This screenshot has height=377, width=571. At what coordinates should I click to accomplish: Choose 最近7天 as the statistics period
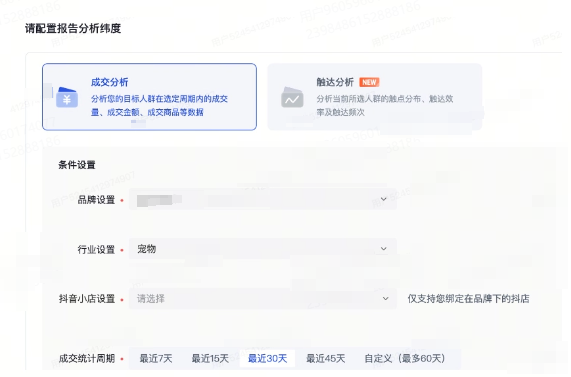pos(156,358)
